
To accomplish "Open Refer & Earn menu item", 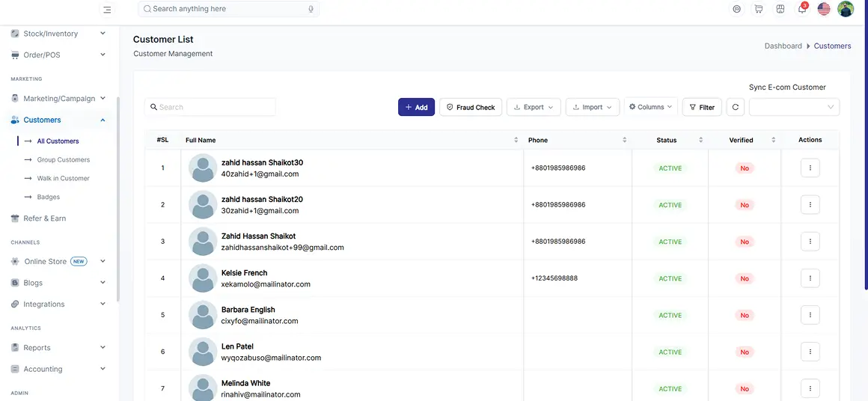I will 44,218.
